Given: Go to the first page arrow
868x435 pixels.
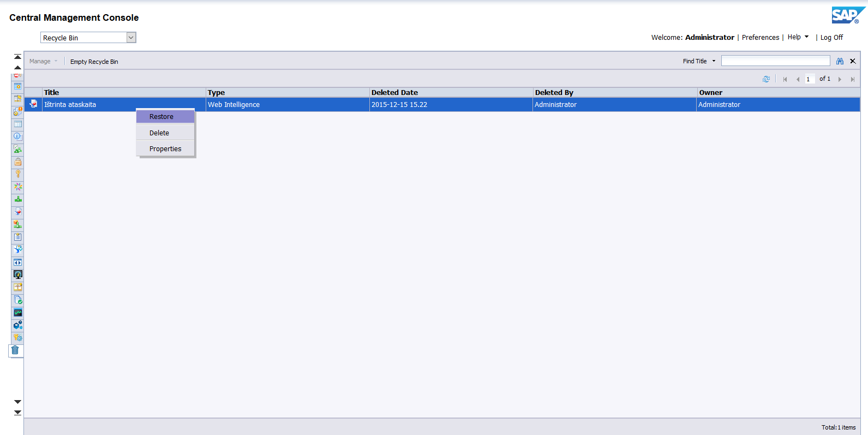Looking at the screenshot, I should 785,79.
